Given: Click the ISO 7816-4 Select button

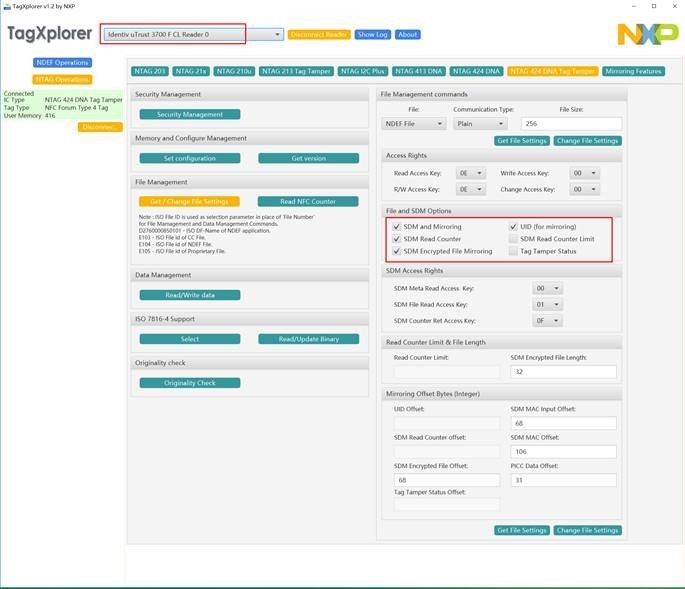Looking at the screenshot, I should tap(190, 339).
